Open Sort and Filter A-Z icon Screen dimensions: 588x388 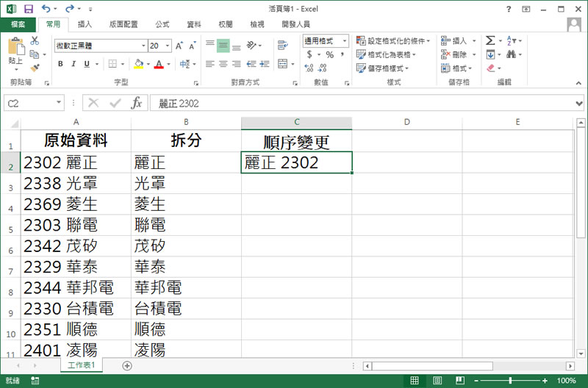click(511, 40)
